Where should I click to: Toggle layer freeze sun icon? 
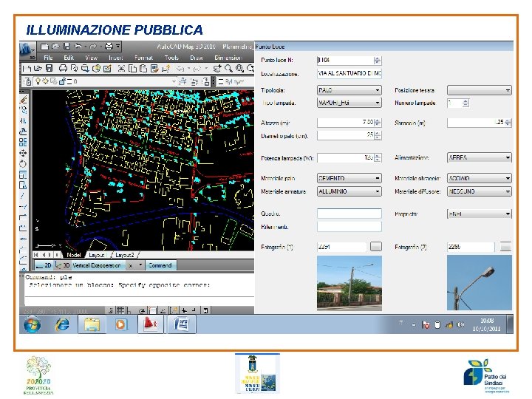(x=45, y=81)
